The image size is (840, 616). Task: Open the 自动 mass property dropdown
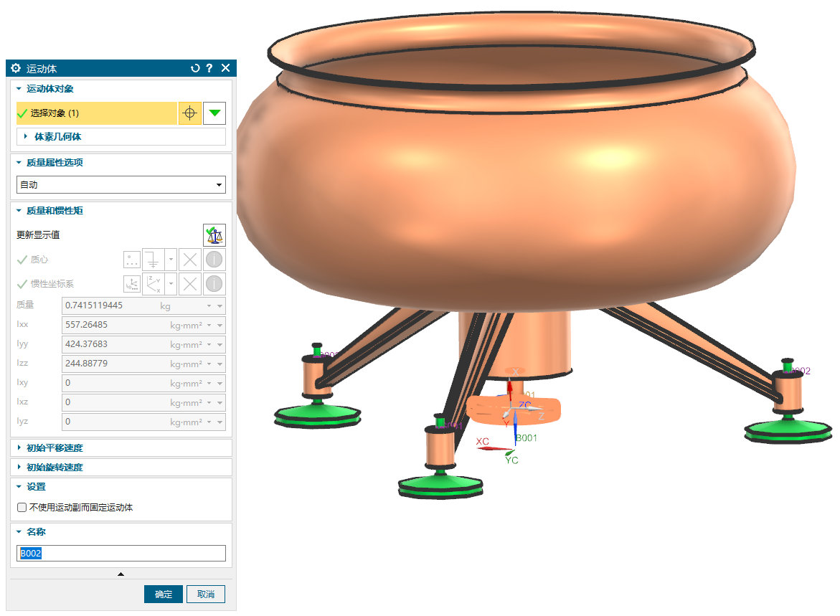point(121,185)
